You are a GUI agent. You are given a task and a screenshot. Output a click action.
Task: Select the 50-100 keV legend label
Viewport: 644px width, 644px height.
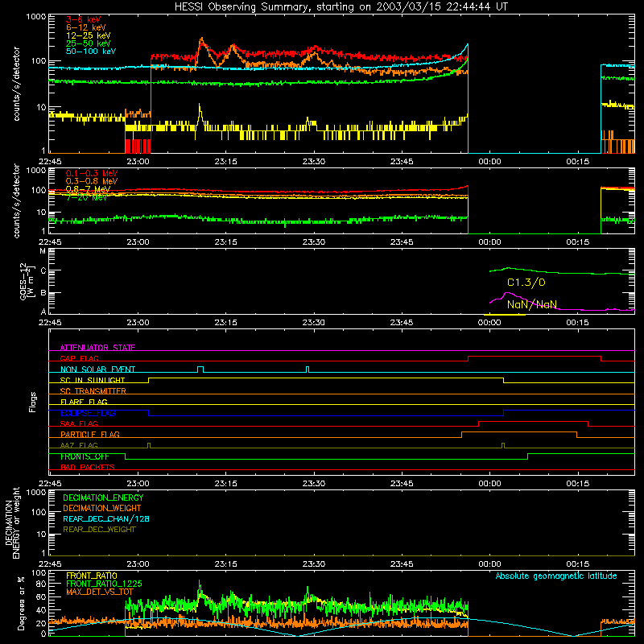[x=91, y=52]
